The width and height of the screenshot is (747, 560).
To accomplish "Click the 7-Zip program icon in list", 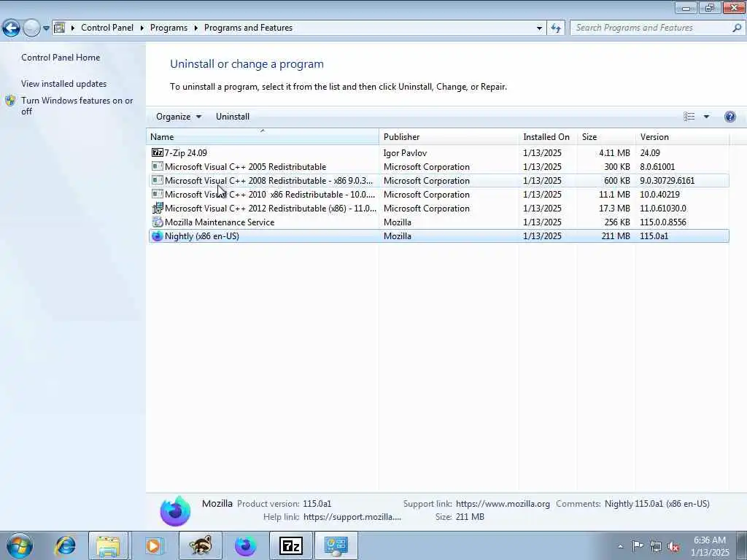I will click(158, 153).
